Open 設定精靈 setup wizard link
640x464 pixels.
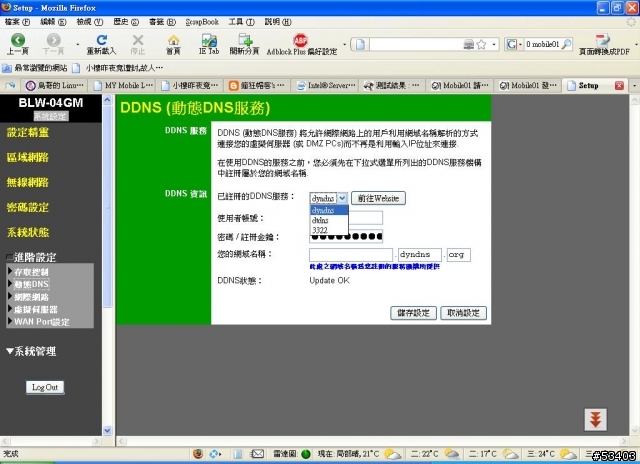click(28, 132)
